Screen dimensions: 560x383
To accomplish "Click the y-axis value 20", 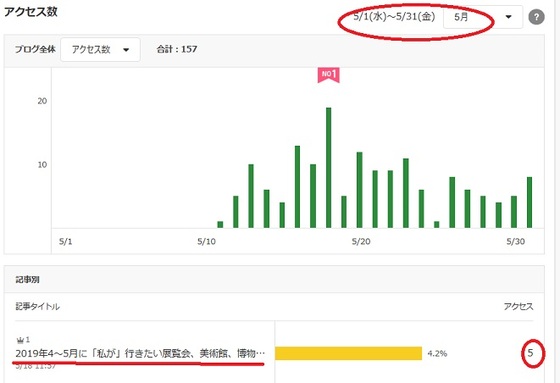I will point(42,101).
